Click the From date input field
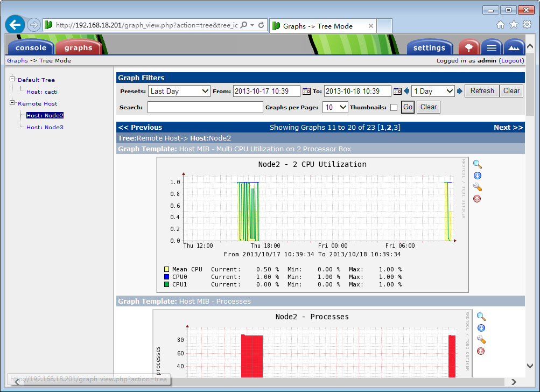Image resolution: width=540 pixels, height=392 pixels. pos(267,92)
